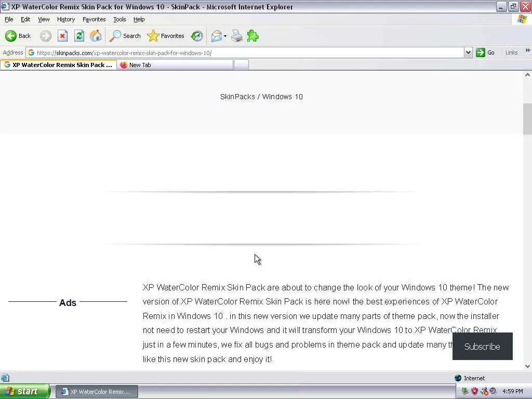
Task: Open the History clock icon in toolbar
Action: [x=197, y=36]
